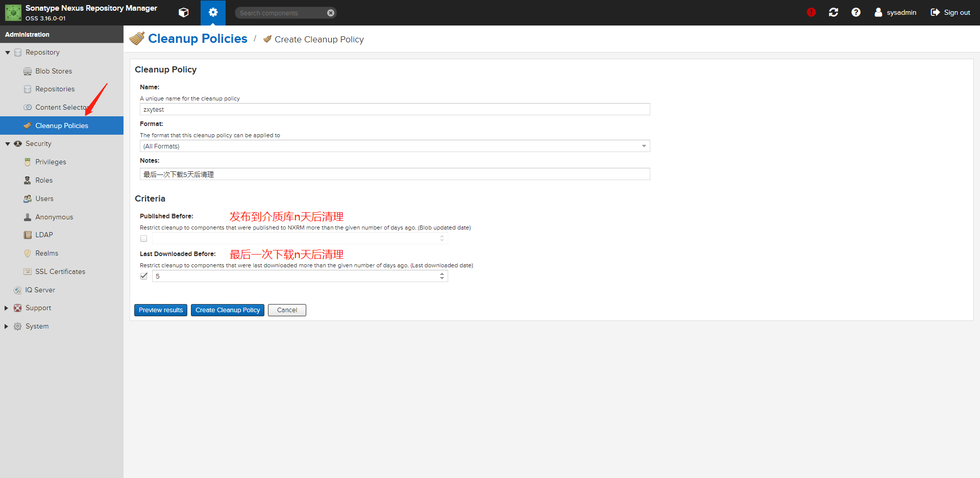Click the Name input field

(x=395, y=109)
